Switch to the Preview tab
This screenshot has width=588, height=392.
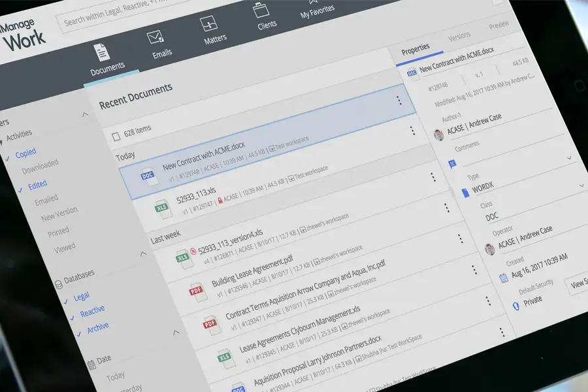tap(498, 25)
